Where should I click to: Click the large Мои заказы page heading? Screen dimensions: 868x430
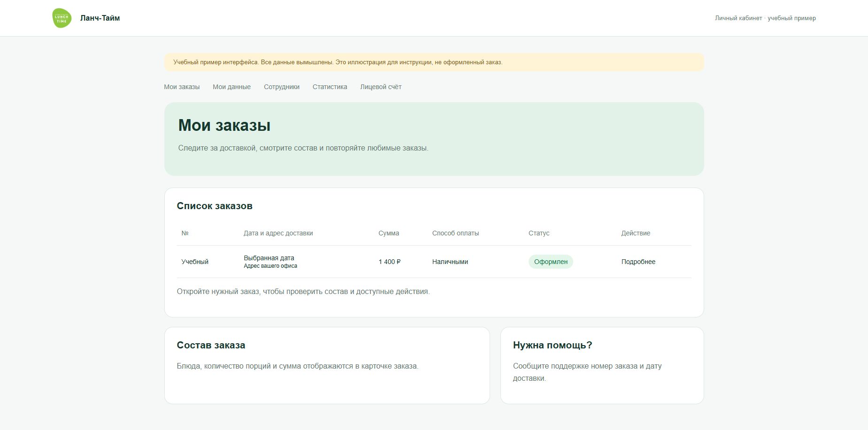(224, 125)
